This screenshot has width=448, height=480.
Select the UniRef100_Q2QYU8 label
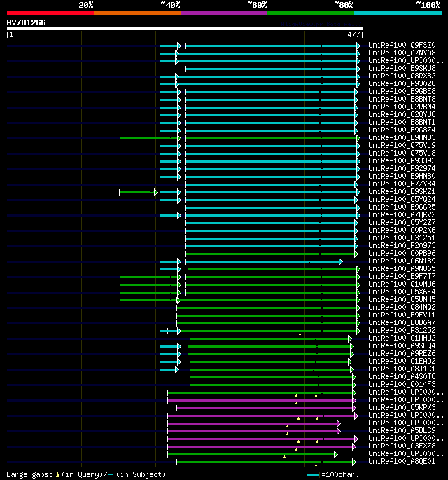[x=402, y=114]
